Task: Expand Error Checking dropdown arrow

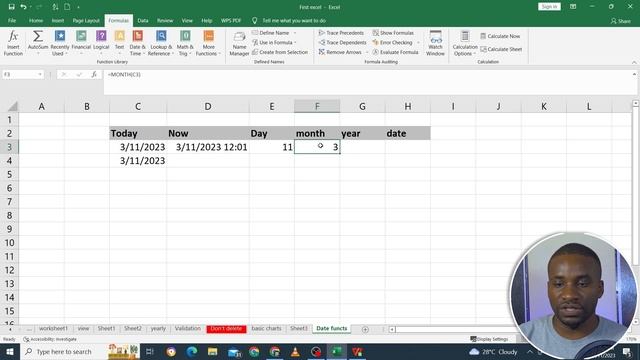Action: click(x=418, y=42)
